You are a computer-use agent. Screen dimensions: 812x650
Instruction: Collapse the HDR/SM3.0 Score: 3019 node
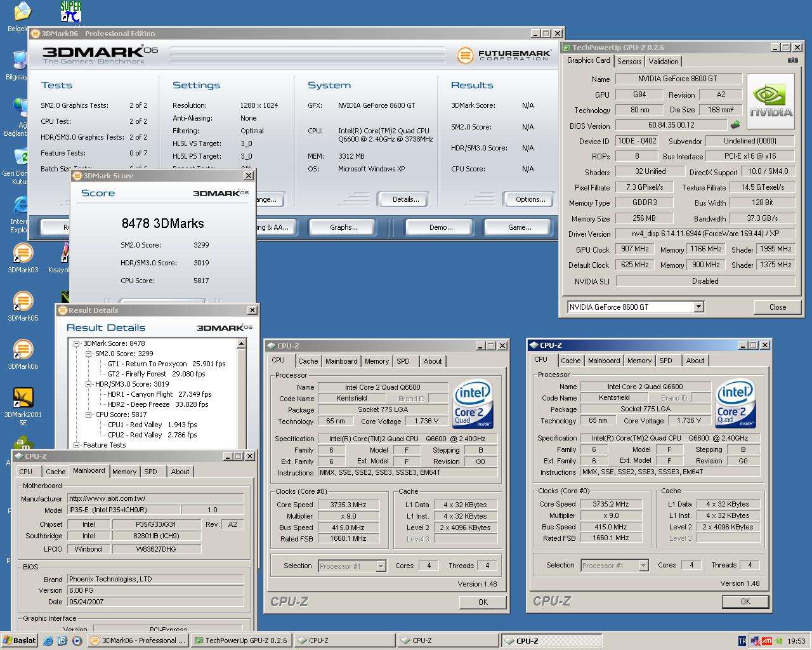click(x=89, y=384)
